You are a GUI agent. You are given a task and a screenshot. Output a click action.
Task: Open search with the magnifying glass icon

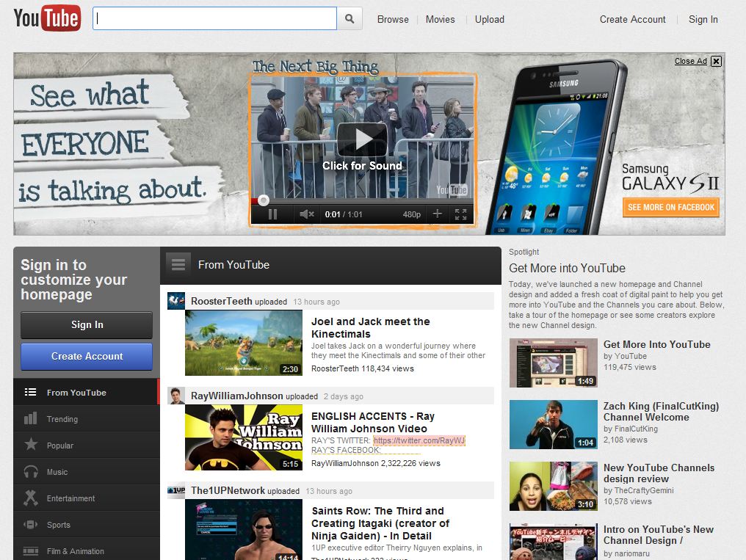click(350, 18)
